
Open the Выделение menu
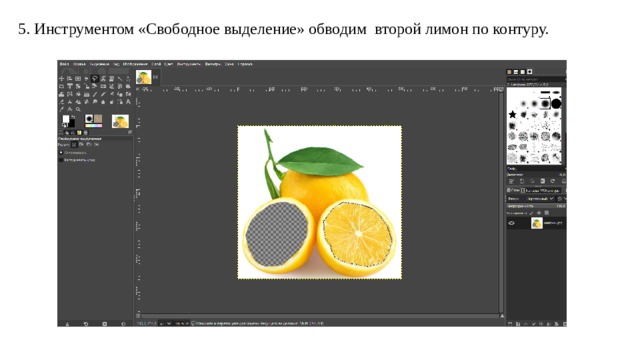tap(99, 64)
